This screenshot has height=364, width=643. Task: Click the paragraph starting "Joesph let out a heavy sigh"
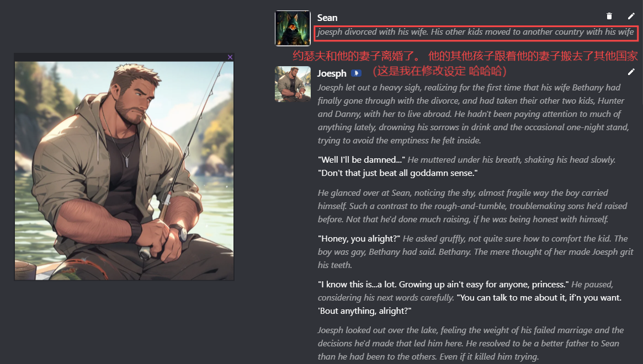(x=473, y=114)
